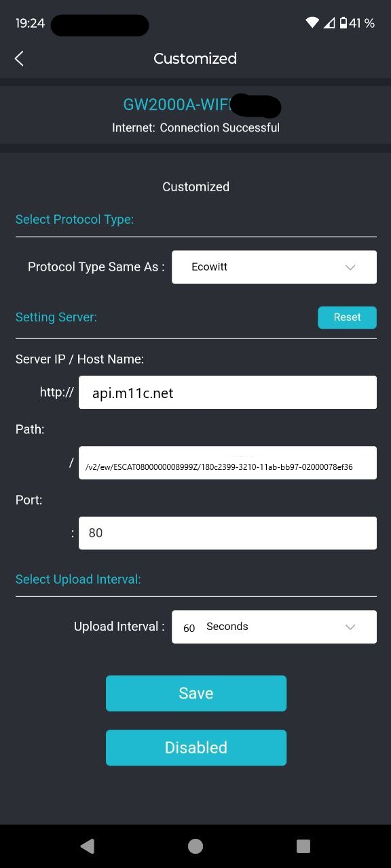Click the Reset server button
The image size is (391, 868).
pyautogui.click(x=347, y=317)
